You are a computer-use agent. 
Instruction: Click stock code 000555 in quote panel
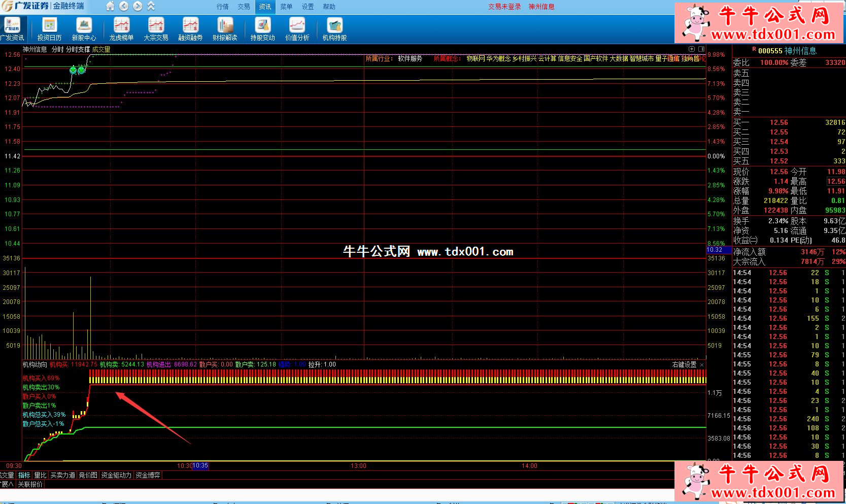tap(770, 51)
